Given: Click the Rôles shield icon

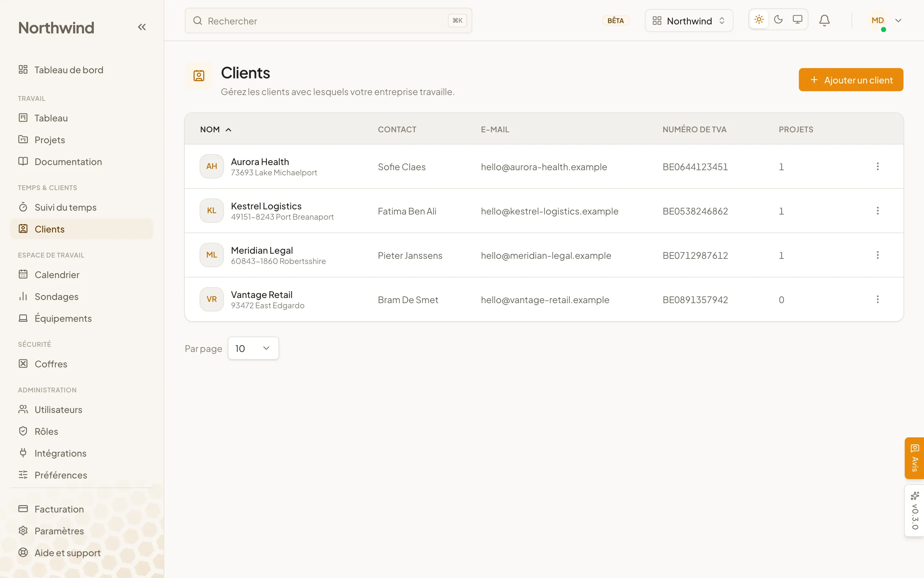Looking at the screenshot, I should (23, 431).
